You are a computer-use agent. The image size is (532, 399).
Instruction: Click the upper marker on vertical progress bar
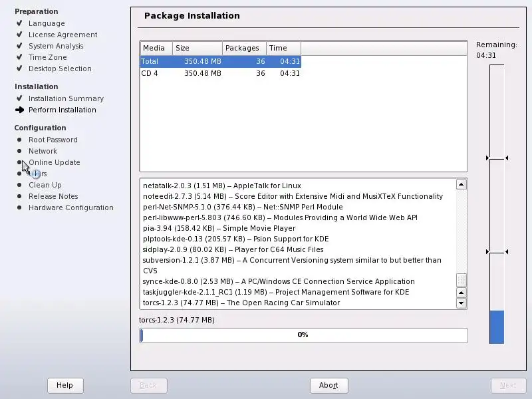[x=497, y=158]
